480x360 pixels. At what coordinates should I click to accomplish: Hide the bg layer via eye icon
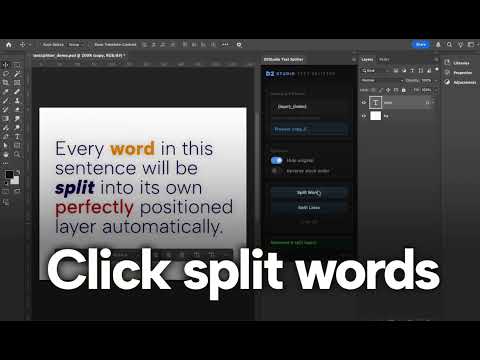[364, 116]
